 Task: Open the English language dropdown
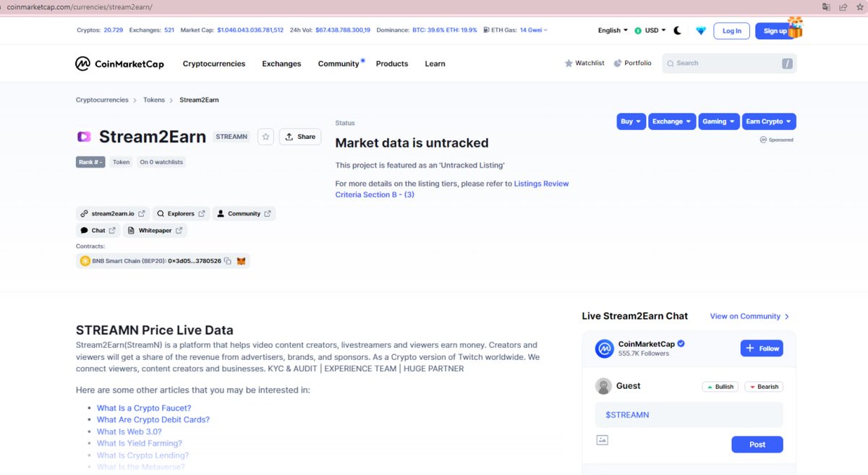pos(613,30)
